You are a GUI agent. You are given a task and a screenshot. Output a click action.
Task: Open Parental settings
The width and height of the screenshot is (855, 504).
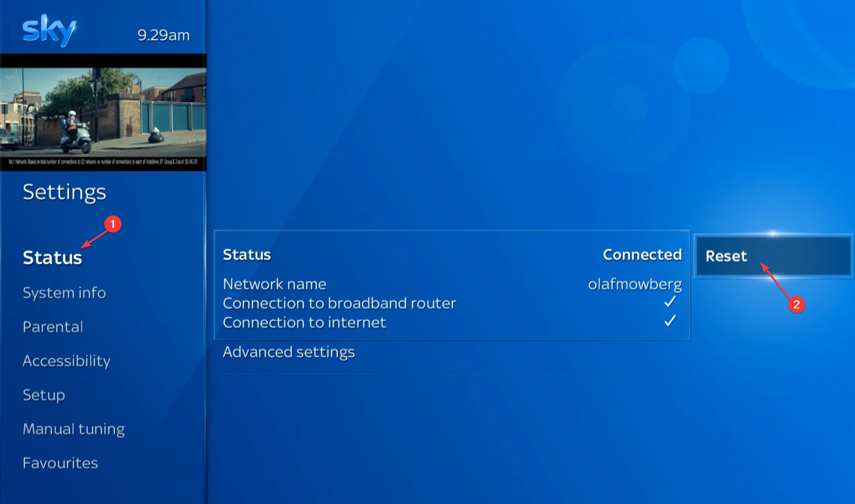coord(53,326)
